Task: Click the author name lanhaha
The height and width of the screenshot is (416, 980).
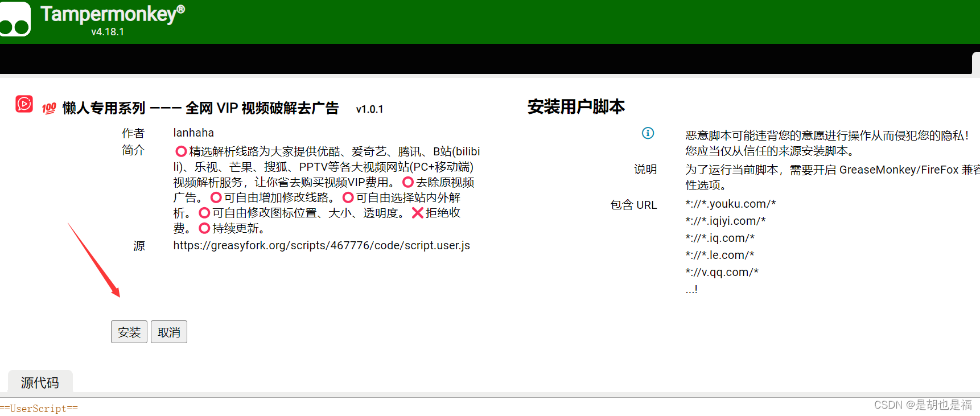Action: tap(193, 133)
